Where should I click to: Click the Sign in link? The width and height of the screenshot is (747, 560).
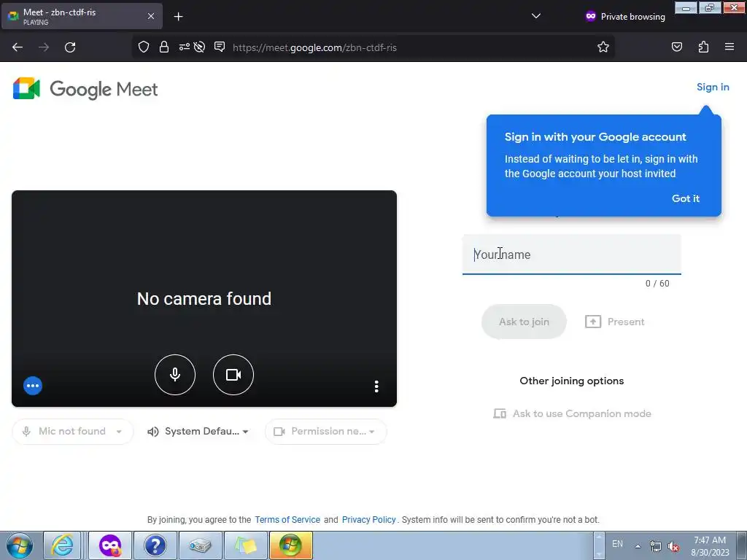click(713, 87)
